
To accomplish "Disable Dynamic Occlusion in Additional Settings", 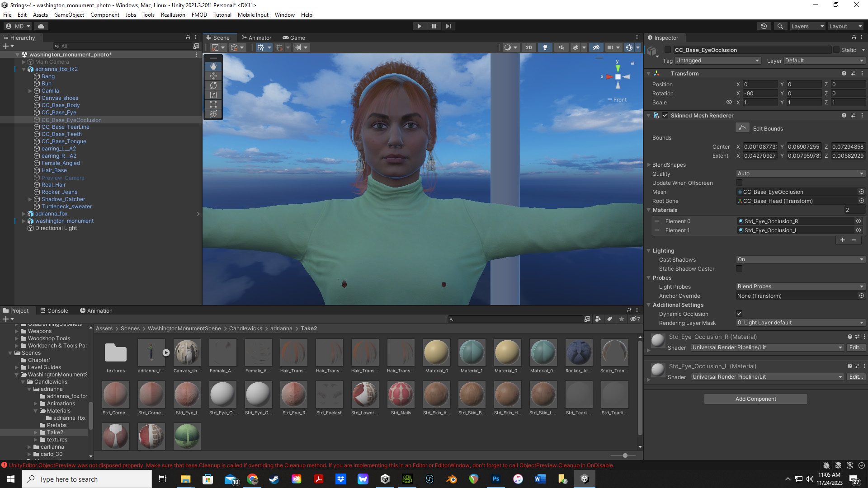I will [x=739, y=314].
